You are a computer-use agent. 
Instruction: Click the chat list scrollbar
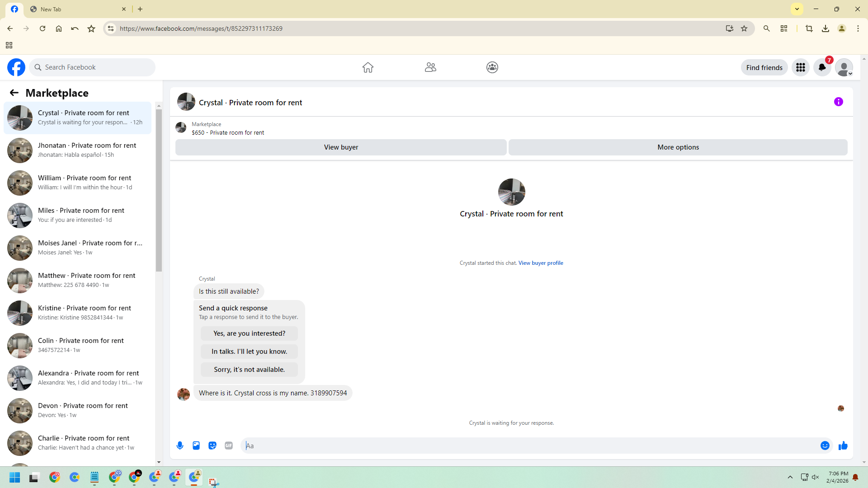point(159,190)
